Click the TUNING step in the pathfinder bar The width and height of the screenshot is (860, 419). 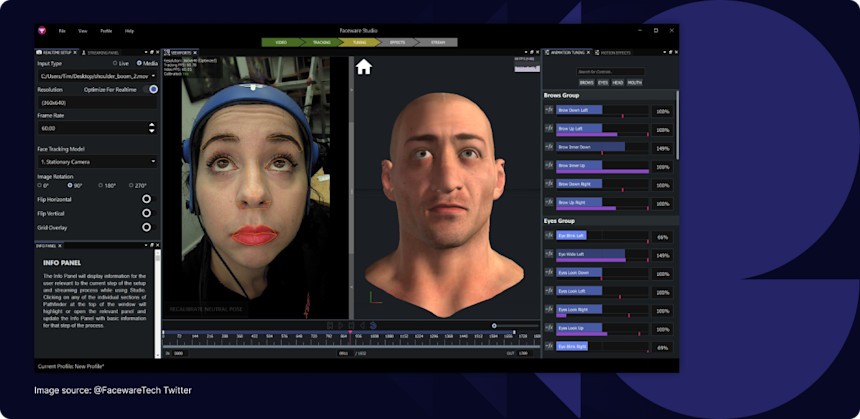[360, 42]
